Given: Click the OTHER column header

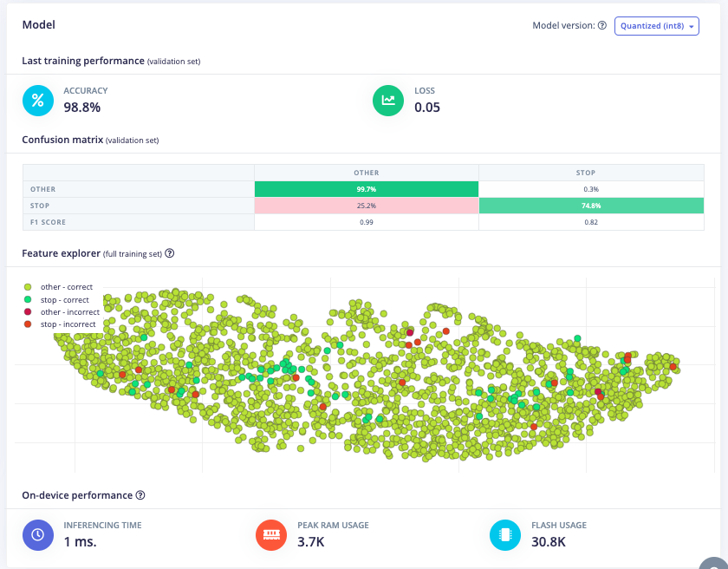Looking at the screenshot, I should tap(366, 173).
